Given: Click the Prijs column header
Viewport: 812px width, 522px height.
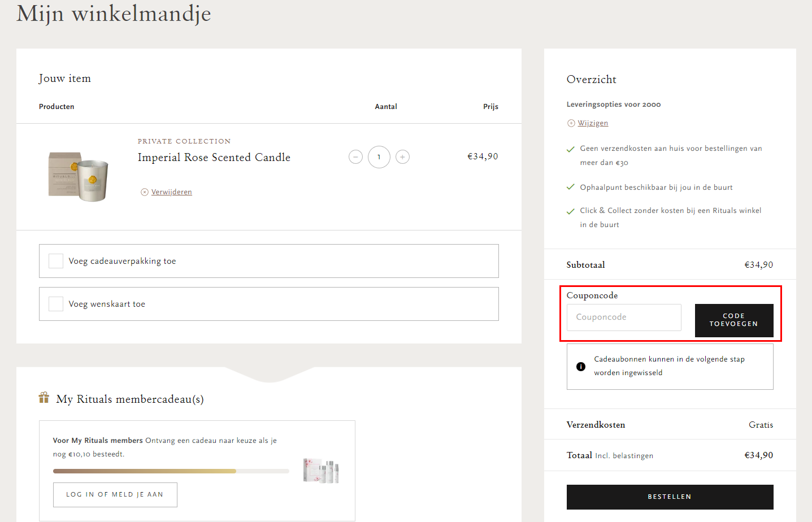Looking at the screenshot, I should (490, 107).
